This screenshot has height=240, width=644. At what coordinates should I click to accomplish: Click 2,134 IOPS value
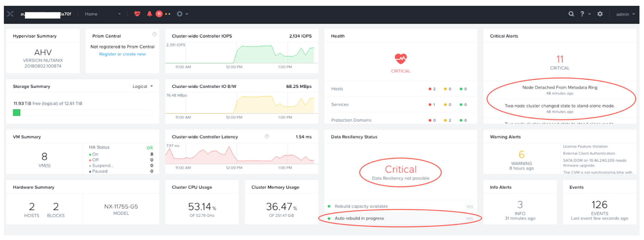pyautogui.click(x=300, y=36)
